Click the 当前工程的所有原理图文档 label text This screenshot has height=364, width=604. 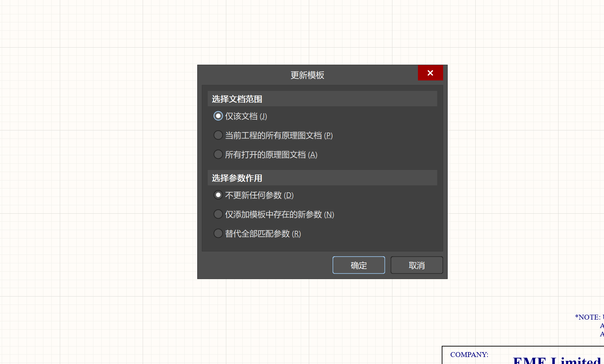(273, 136)
